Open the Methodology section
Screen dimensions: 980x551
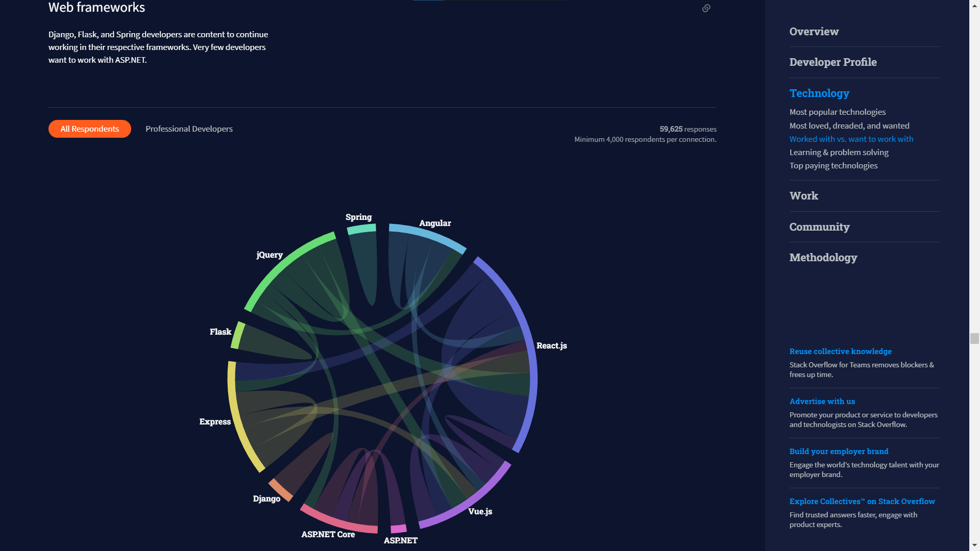823,258
